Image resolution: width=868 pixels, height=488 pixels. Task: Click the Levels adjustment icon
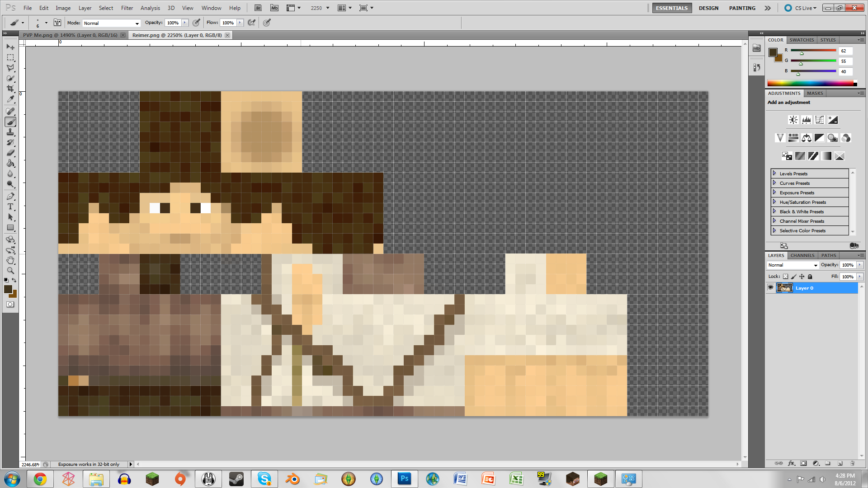click(806, 120)
